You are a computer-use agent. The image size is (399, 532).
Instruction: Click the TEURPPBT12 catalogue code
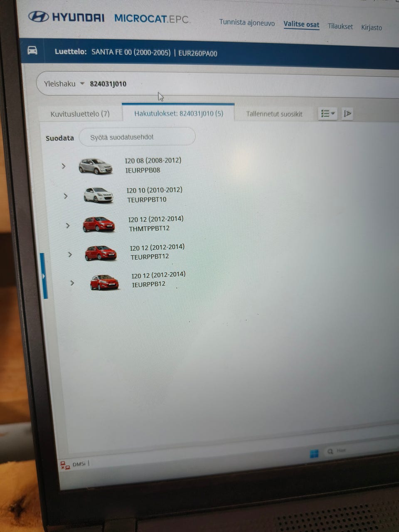(150, 257)
